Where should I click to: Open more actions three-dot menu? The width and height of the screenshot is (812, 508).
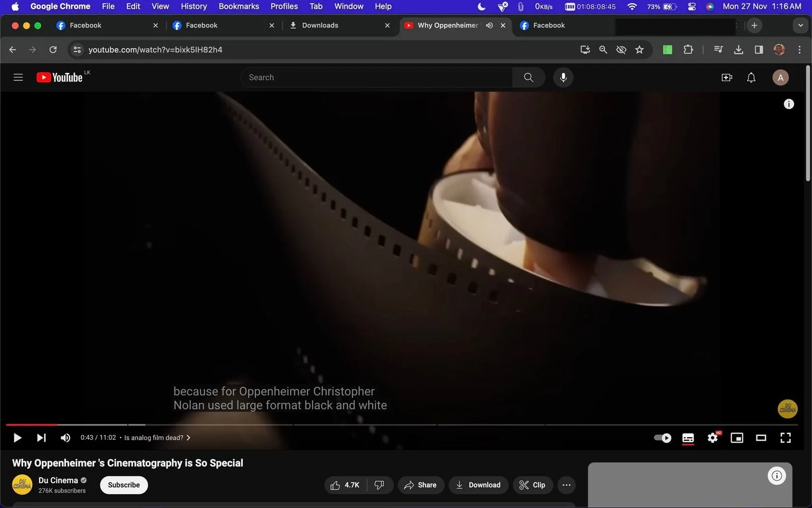click(x=566, y=485)
